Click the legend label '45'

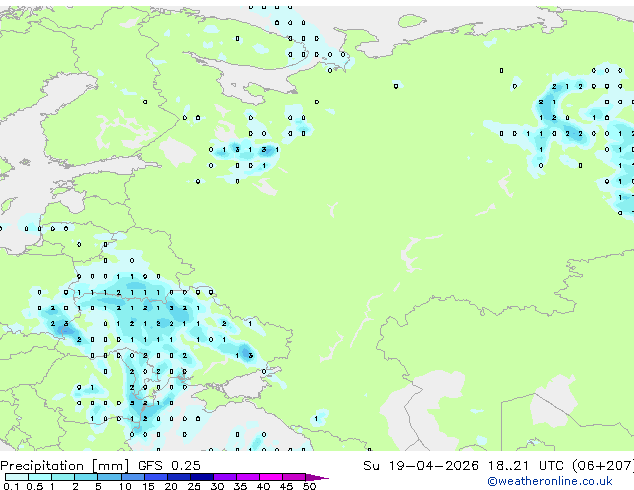click(286, 486)
